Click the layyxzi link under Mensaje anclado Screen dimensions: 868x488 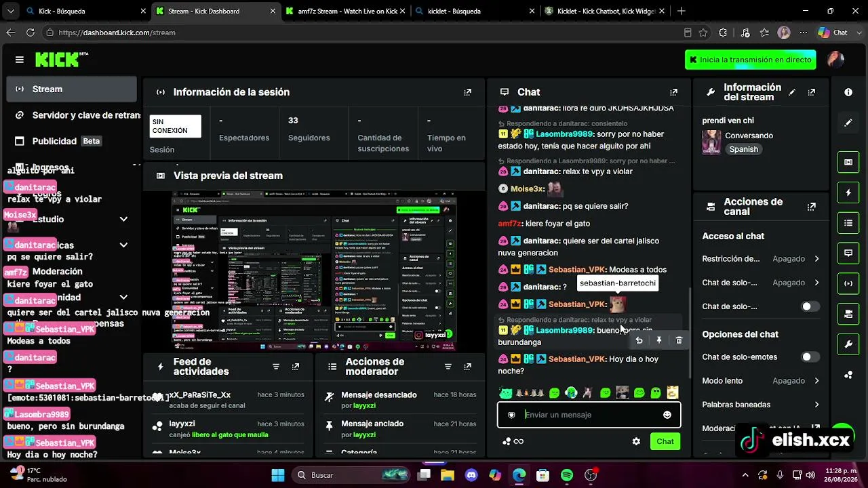coord(364,434)
